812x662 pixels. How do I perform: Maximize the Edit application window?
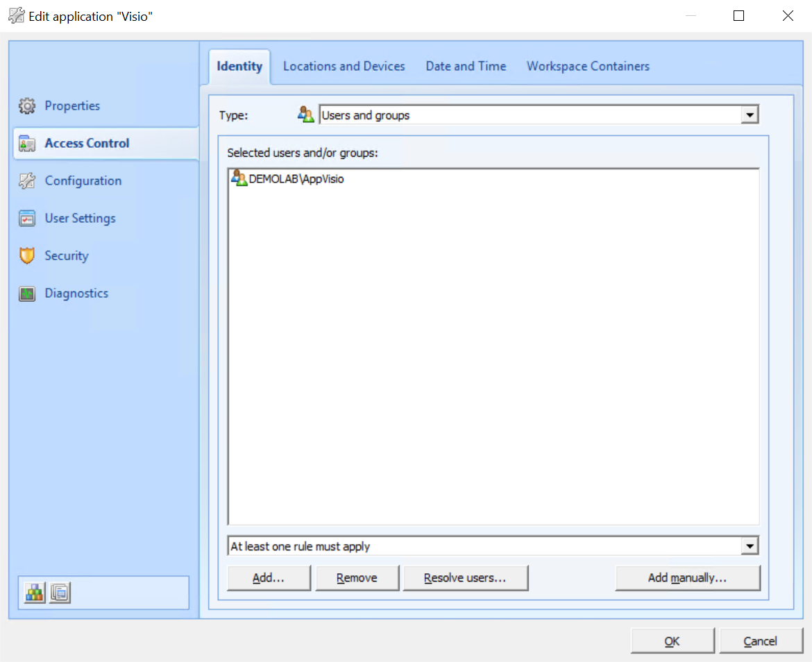pos(739,15)
